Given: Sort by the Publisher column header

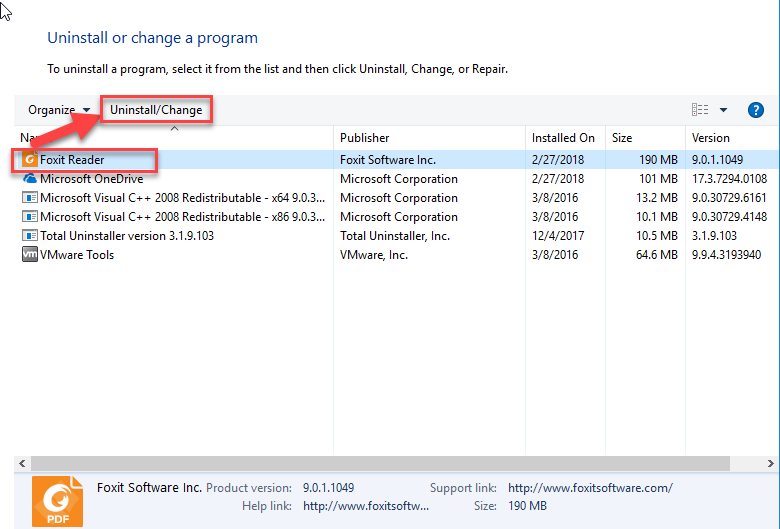Looking at the screenshot, I should click(x=365, y=138).
